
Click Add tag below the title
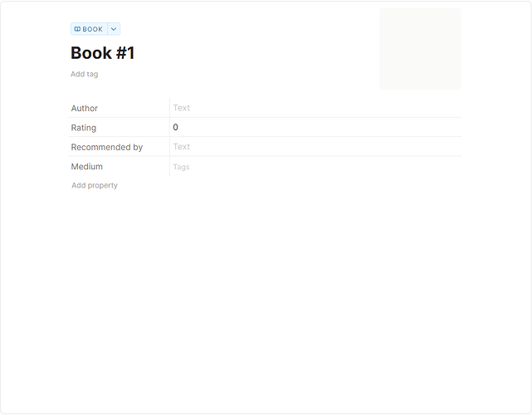tap(84, 74)
